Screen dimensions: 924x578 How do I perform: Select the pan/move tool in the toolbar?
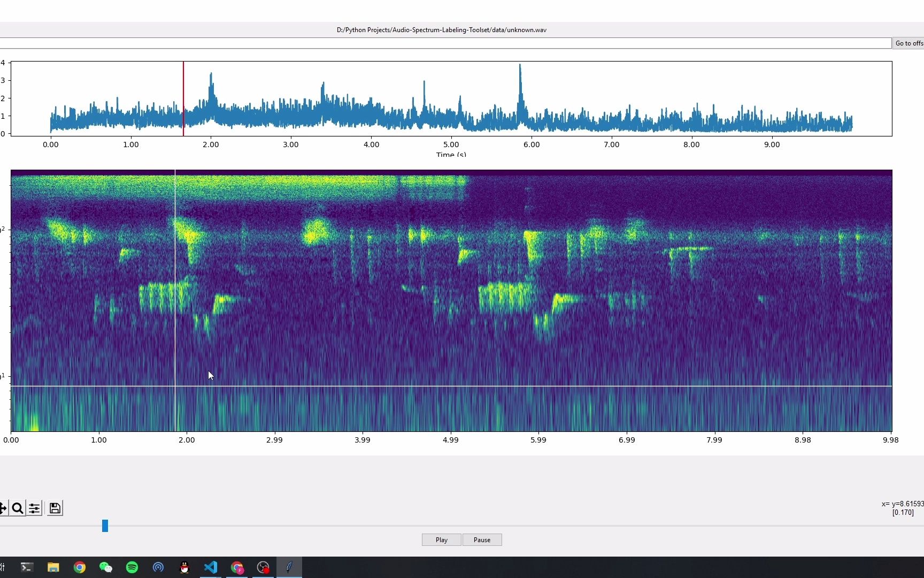[x=3, y=508]
